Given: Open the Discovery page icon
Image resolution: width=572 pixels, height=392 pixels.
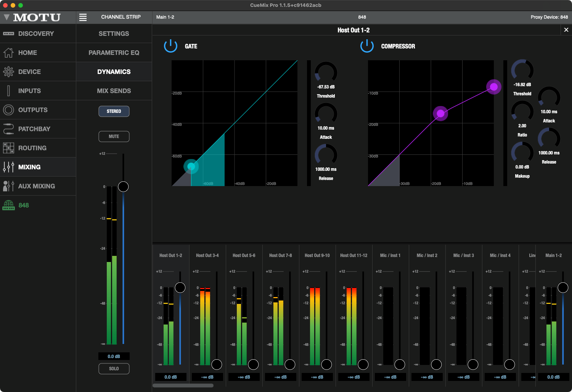Looking at the screenshot, I should [x=8, y=34].
